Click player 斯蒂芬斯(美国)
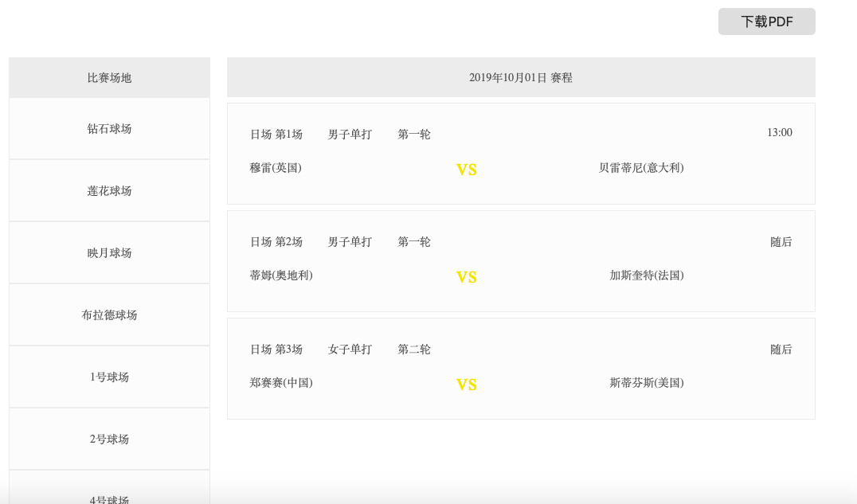The height and width of the screenshot is (504, 857). pos(647,383)
